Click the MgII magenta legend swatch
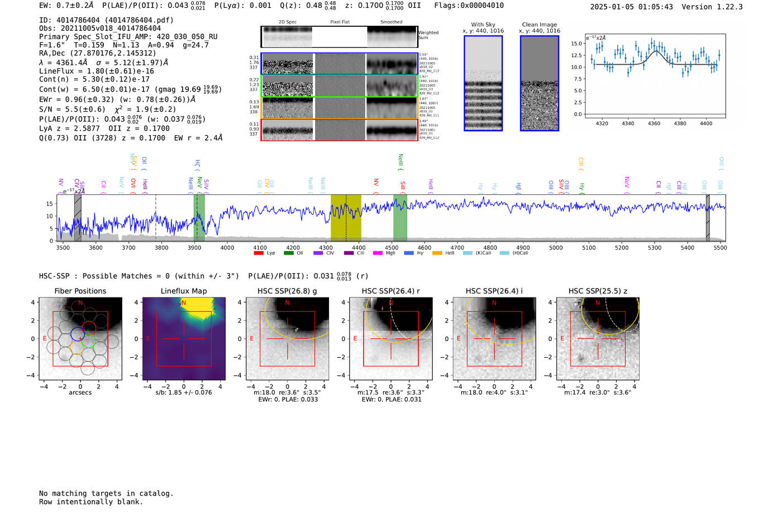 [378, 253]
